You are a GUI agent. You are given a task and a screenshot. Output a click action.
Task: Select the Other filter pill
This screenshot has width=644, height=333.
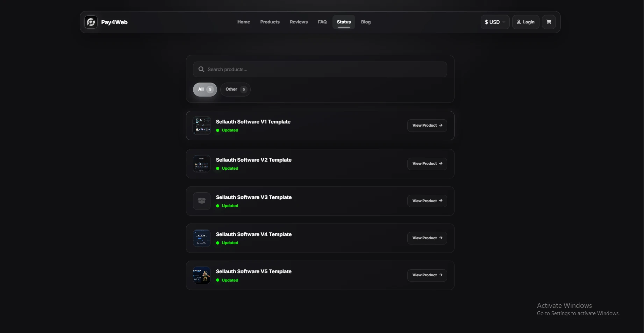point(235,89)
